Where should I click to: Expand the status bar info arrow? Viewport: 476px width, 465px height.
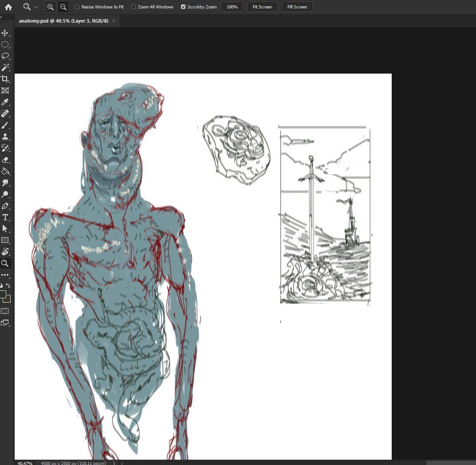click(x=114, y=463)
